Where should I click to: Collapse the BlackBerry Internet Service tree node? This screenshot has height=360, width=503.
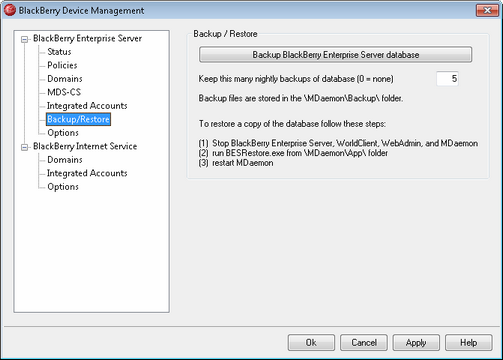(x=24, y=147)
